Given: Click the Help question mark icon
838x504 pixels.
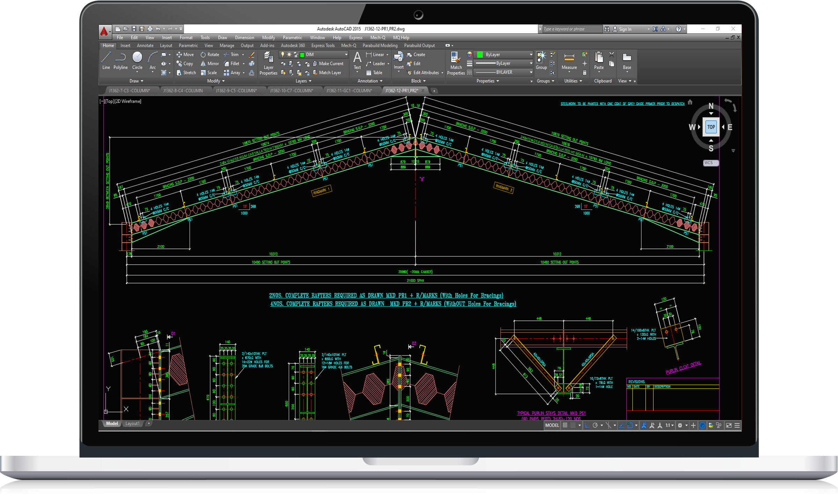Looking at the screenshot, I should tap(678, 29).
